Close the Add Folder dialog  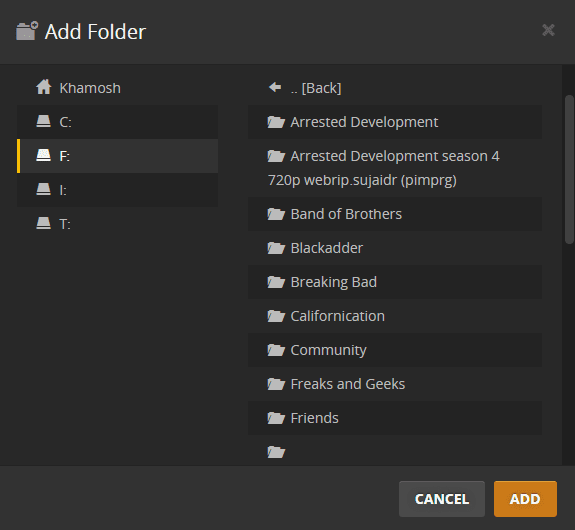[x=548, y=30]
